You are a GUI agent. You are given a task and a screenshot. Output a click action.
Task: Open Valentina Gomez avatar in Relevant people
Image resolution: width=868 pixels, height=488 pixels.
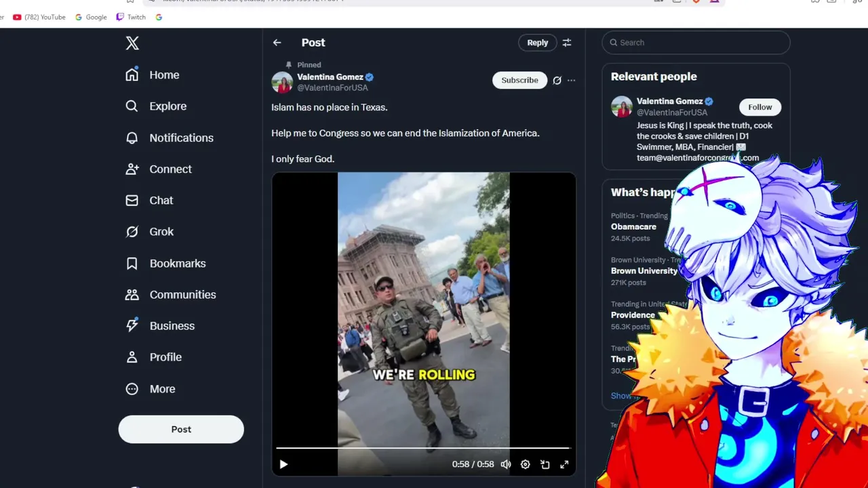[621, 106]
